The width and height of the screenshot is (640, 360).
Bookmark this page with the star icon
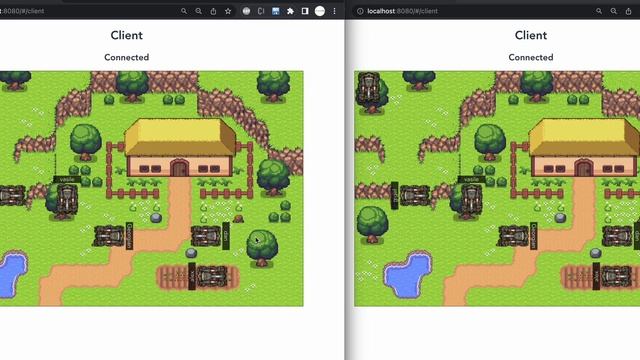point(228,11)
